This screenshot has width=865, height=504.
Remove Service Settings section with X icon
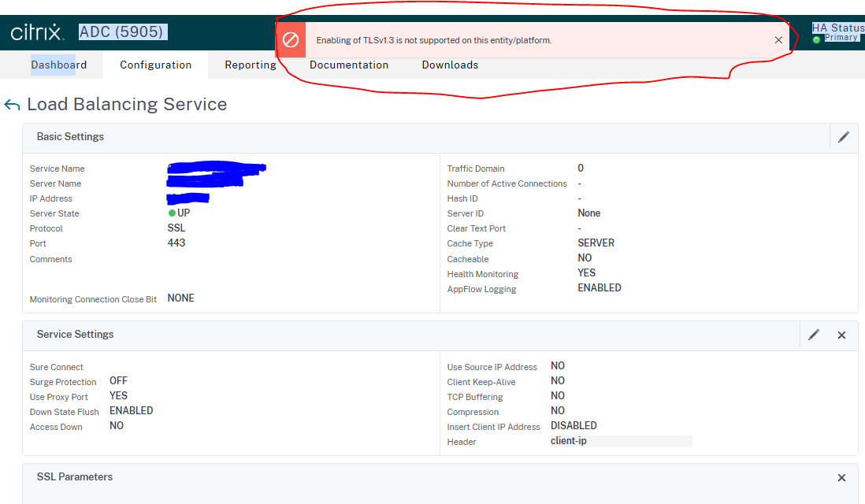click(842, 335)
